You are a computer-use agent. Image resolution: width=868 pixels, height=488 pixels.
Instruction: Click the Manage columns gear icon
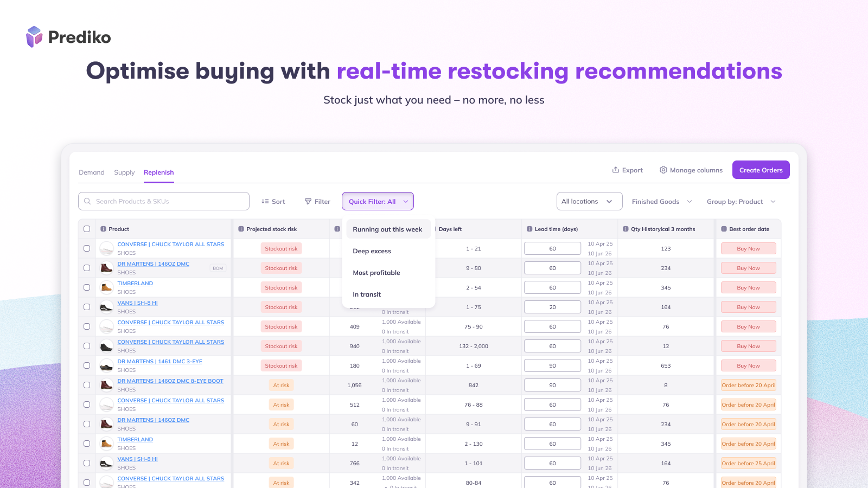(x=663, y=170)
